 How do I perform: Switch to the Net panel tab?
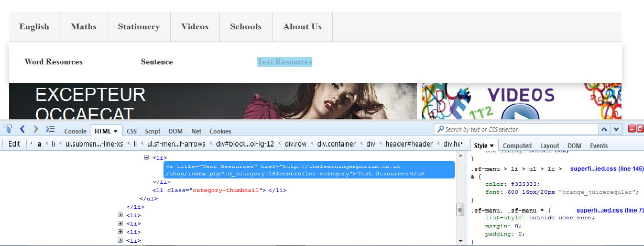pos(196,131)
